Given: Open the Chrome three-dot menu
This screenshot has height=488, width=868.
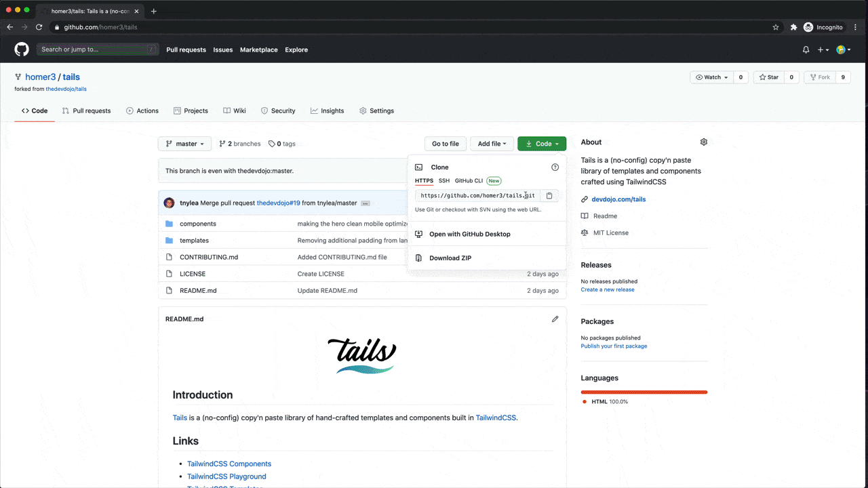Looking at the screenshot, I should click(857, 27).
